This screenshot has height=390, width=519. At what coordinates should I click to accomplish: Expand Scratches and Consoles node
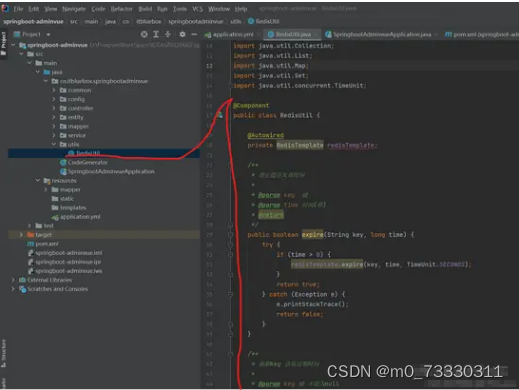pos(13,289)
